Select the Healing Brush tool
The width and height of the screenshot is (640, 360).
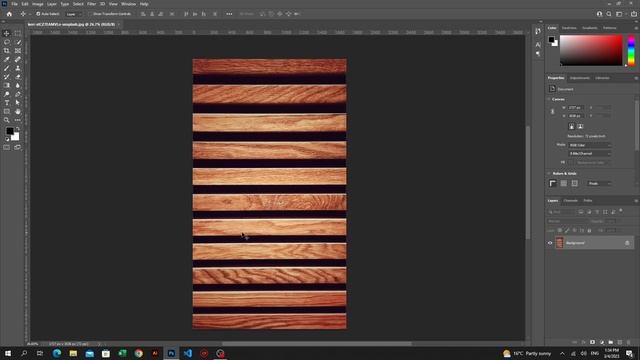click(18, 60)
